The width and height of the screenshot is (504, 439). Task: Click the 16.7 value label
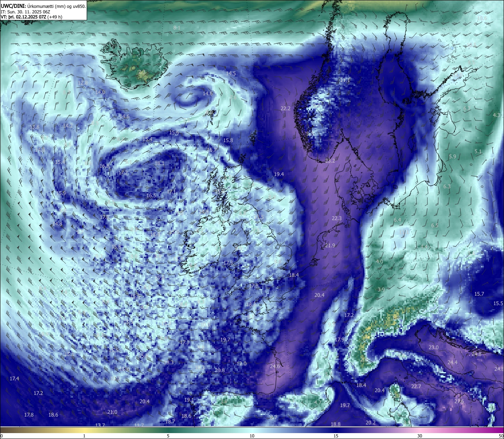coord(211,150)
